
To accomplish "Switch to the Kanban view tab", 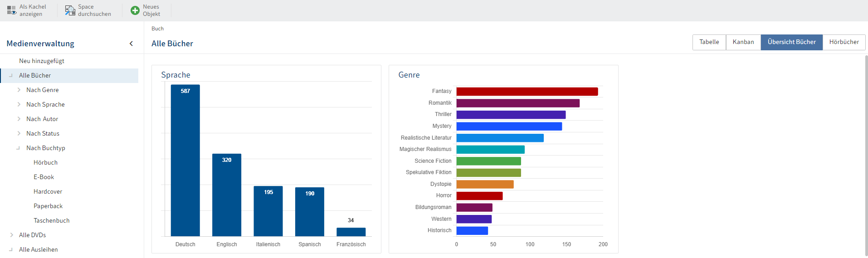I will coord(743,42).
